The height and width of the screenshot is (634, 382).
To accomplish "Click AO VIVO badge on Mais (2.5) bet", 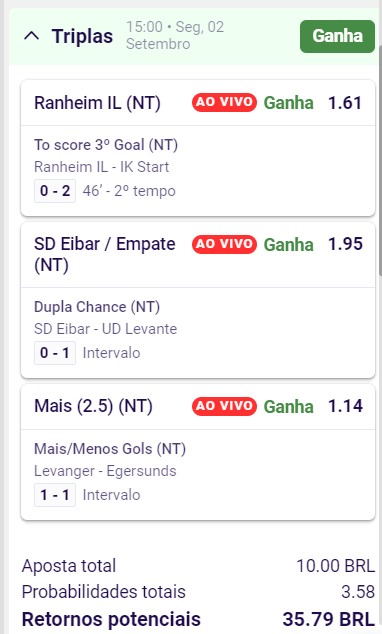I will point(224,406).
